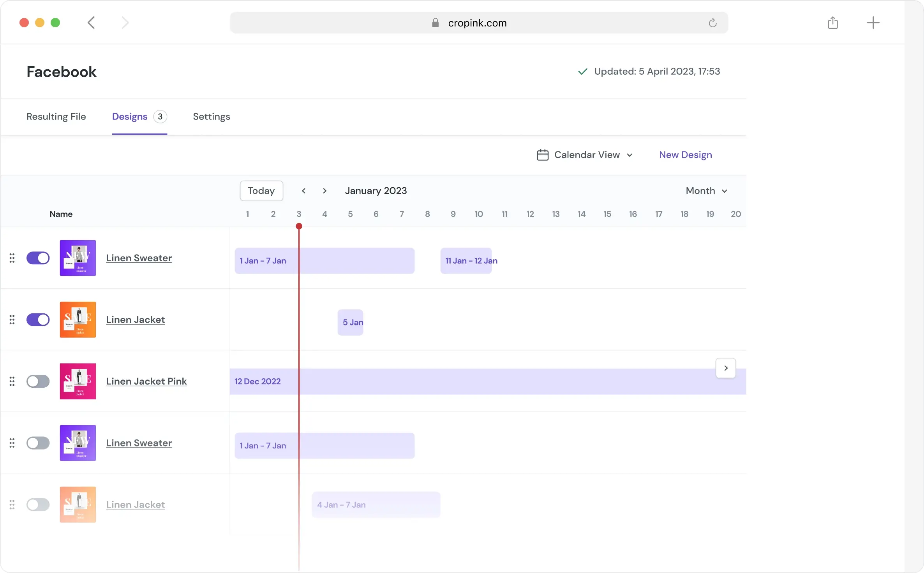The image size is (924, 573).
Task: Click the drag handle of the Linen Jacket Pink row
Action: [12, 381]
